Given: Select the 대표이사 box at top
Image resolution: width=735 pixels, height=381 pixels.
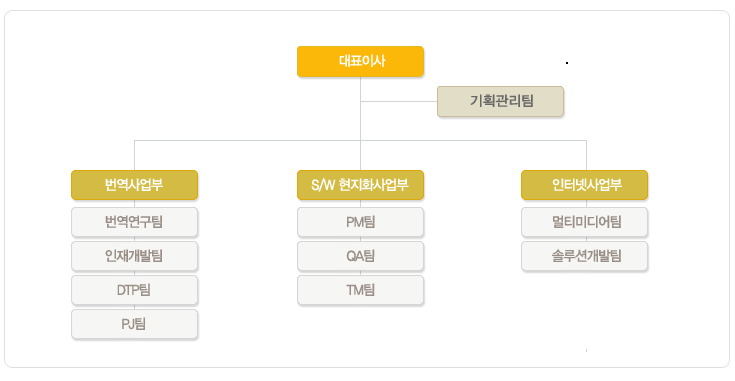Looking at the screenshot, I should pyautogui.click(x=360, y=61).
